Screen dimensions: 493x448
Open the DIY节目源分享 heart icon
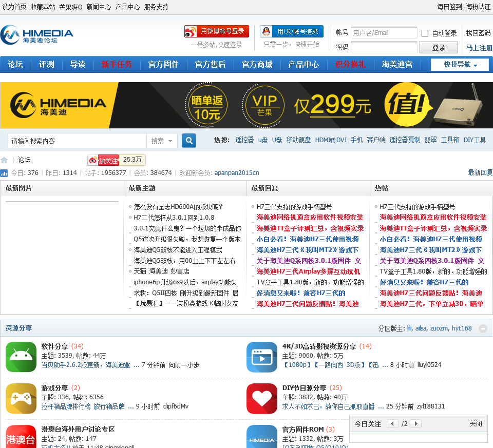tap(262, 398)
